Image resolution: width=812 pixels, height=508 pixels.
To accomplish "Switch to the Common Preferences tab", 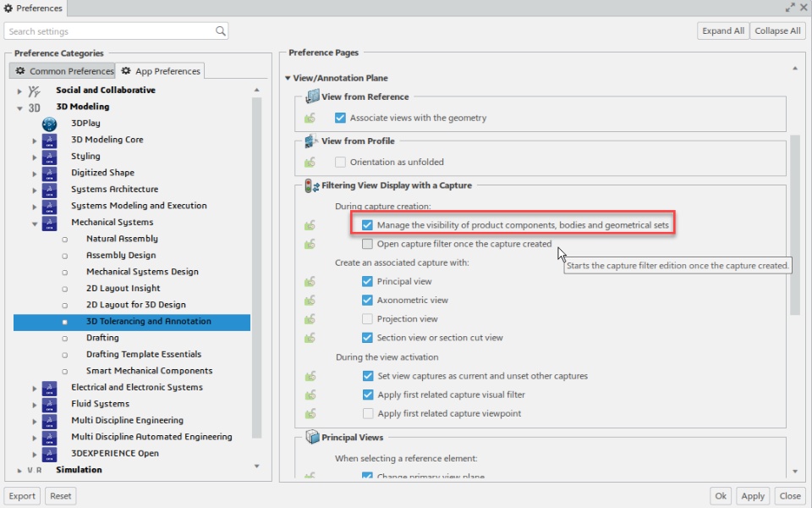I will click(64, 72).
